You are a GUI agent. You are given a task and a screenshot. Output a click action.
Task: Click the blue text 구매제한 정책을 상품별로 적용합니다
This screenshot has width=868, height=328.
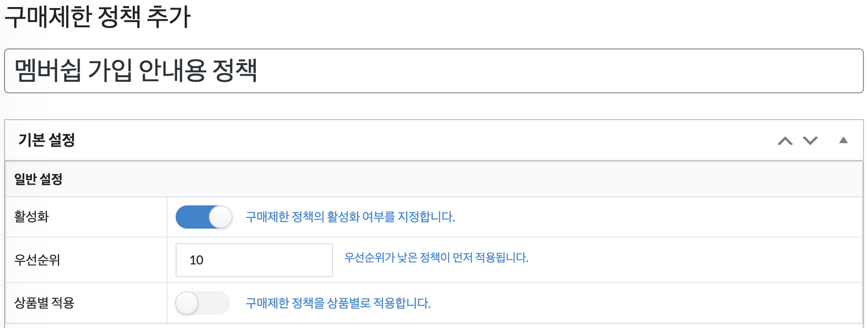(338, 303)
